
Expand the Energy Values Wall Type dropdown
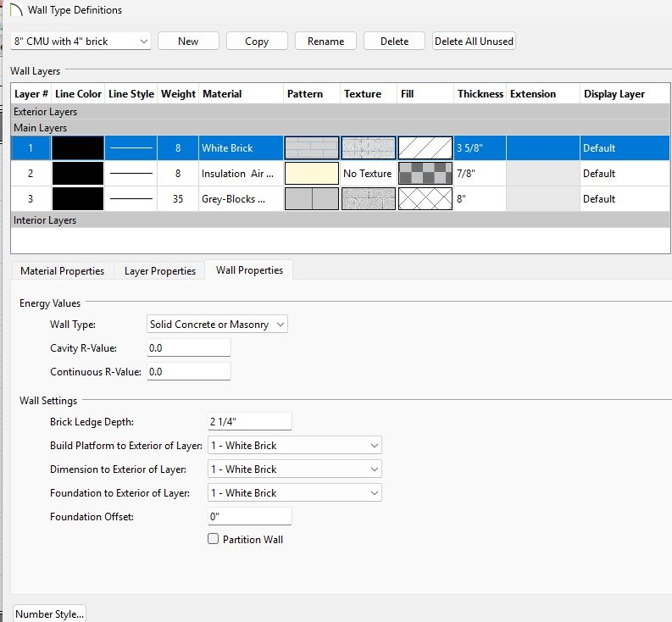pos(218,324)
